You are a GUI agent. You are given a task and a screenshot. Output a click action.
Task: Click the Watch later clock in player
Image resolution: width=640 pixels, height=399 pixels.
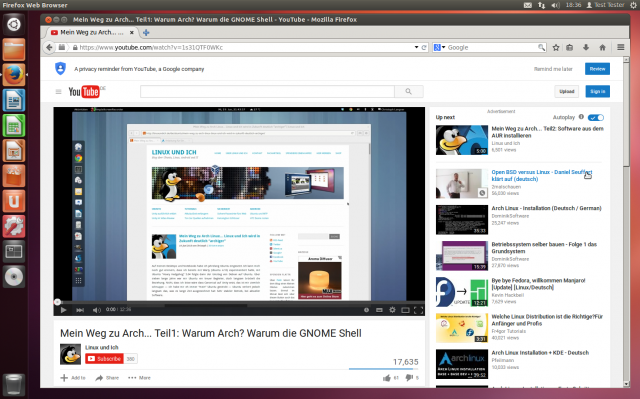click(366, 310)
